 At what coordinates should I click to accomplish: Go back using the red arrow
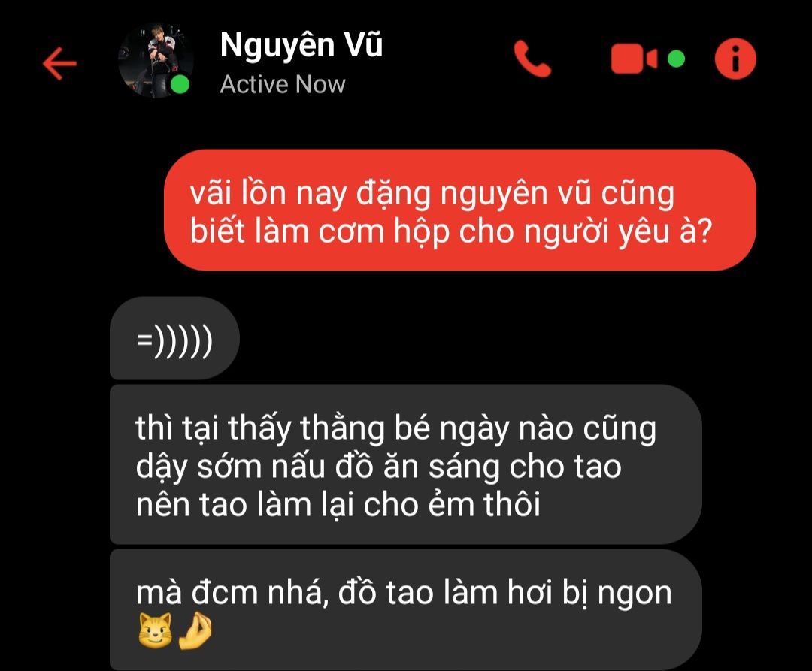coord(59,63)
